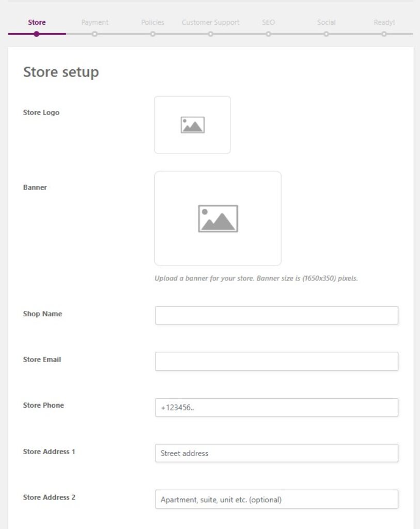Focus the Store Phone input field
Image resolution: width=420 pixels, height=529 pixels.
point(276,407)
